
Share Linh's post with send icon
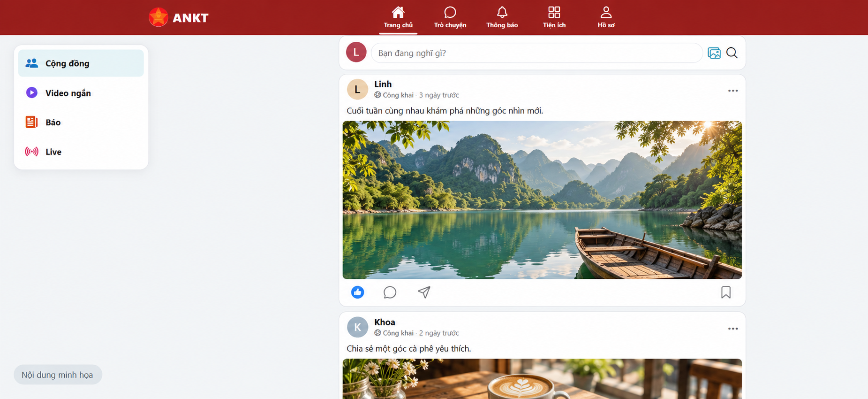pyautogui.click(x=424, y=292)
